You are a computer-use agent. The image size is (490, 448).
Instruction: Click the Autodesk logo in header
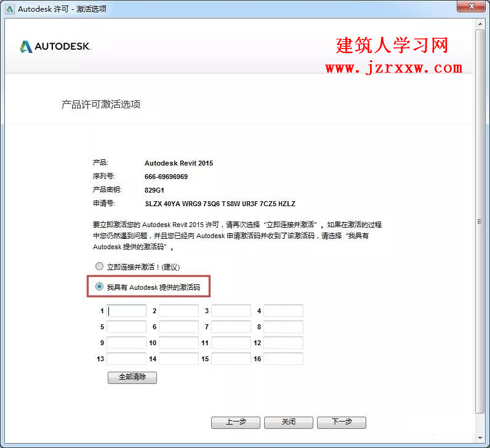(55, 47)
